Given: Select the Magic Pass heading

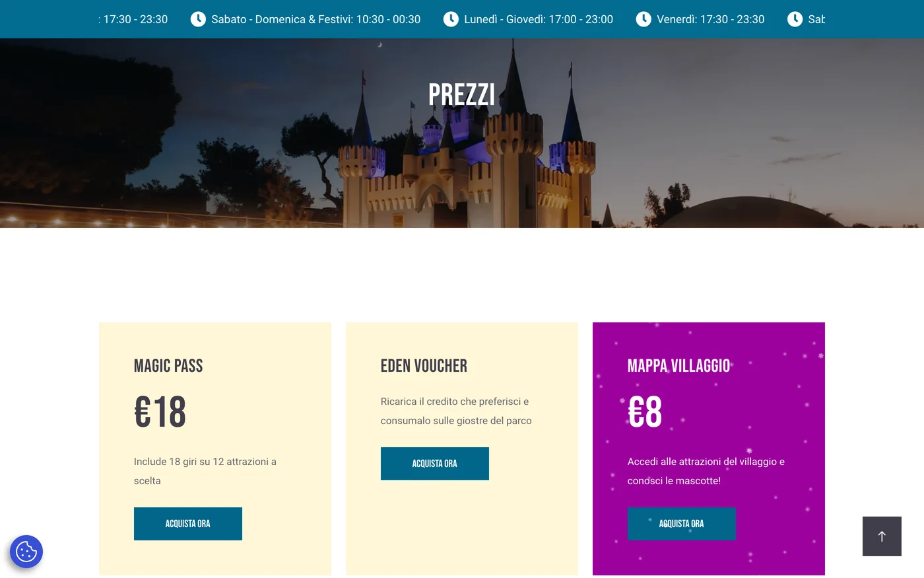Looking at the screenshot, I should 168,366.
